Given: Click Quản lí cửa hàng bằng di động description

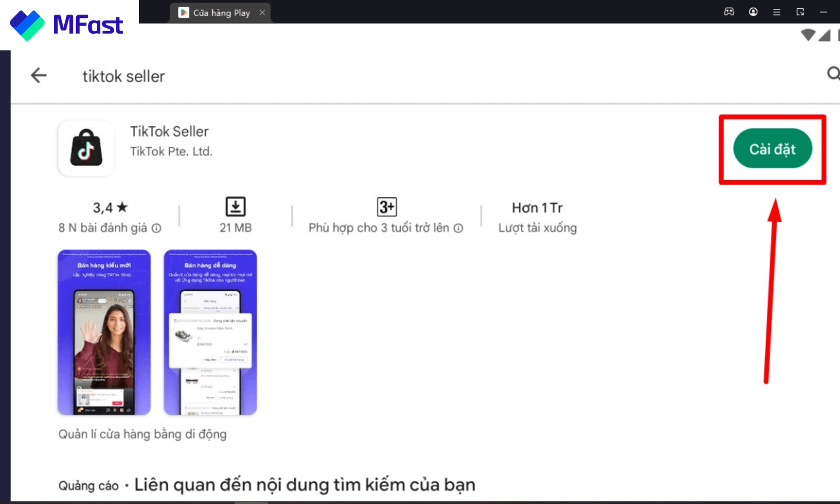Looking at the screenshot, I should pos(143,434).
